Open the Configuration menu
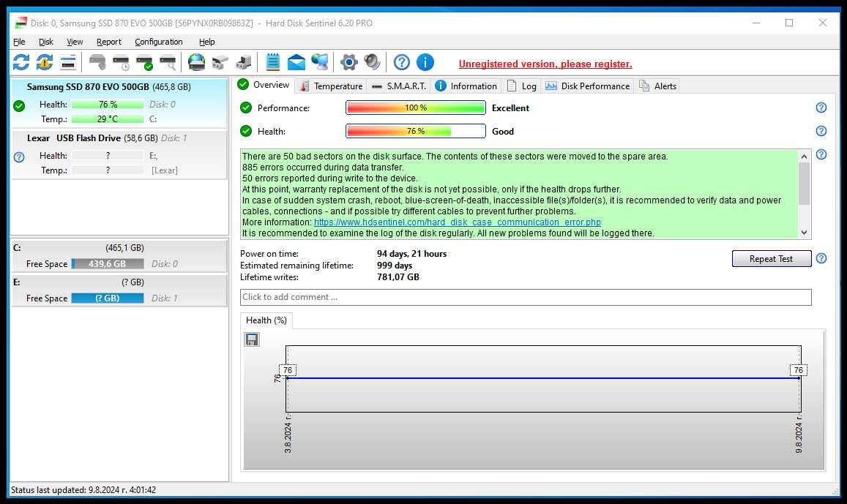The image size is (847, 504). (158, 42)
